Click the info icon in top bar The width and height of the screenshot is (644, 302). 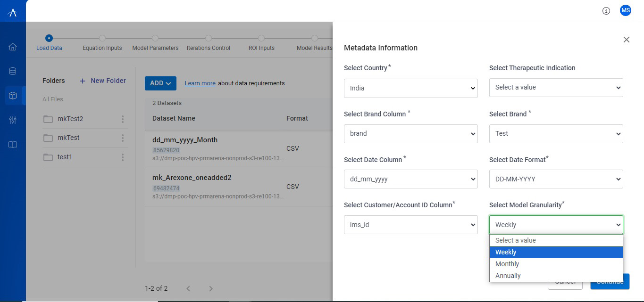[606, 11]
